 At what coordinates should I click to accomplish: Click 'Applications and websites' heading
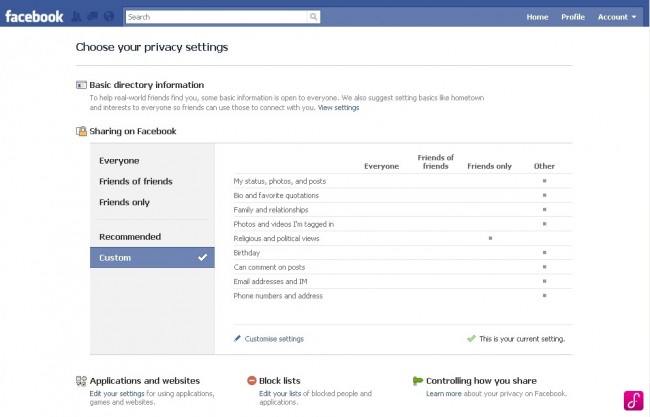pyautogui.click(x=145, y=381)
